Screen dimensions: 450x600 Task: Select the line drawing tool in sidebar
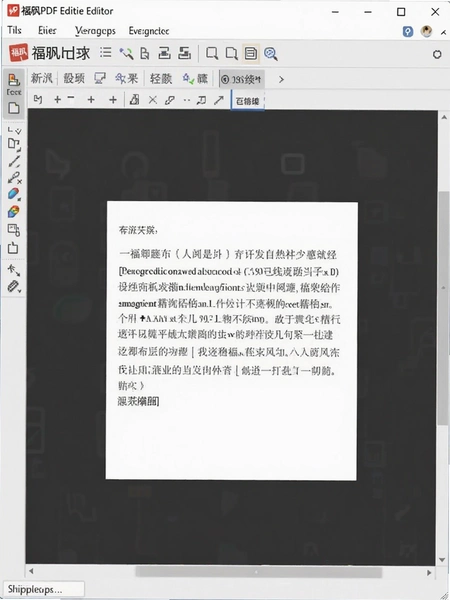14,161
